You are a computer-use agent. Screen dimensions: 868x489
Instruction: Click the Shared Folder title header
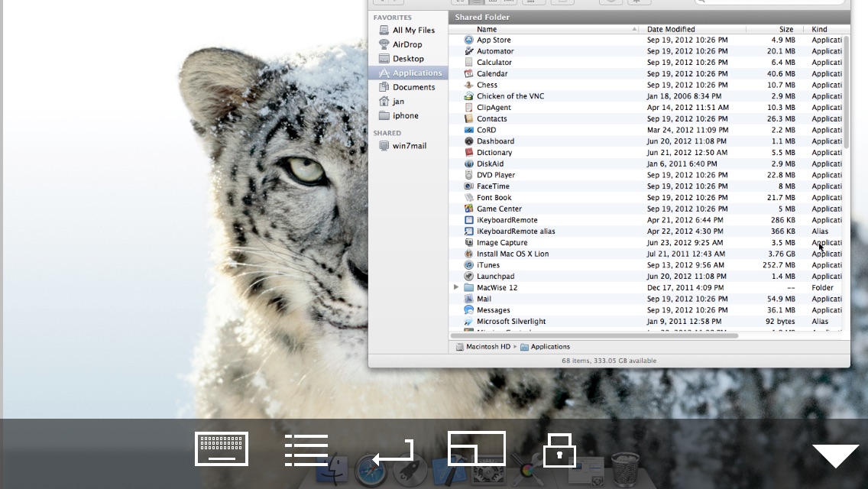[x=482, y=17]
